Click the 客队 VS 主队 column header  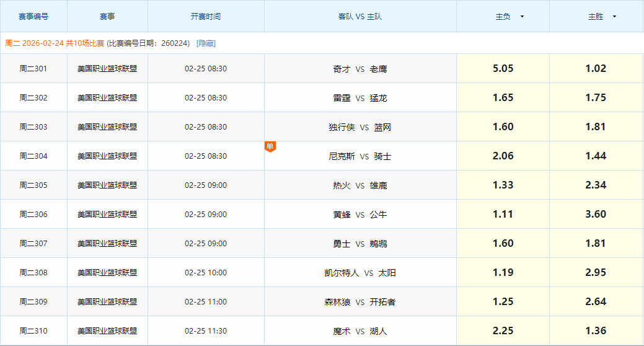pyautogui.click(x=359, y=17)
